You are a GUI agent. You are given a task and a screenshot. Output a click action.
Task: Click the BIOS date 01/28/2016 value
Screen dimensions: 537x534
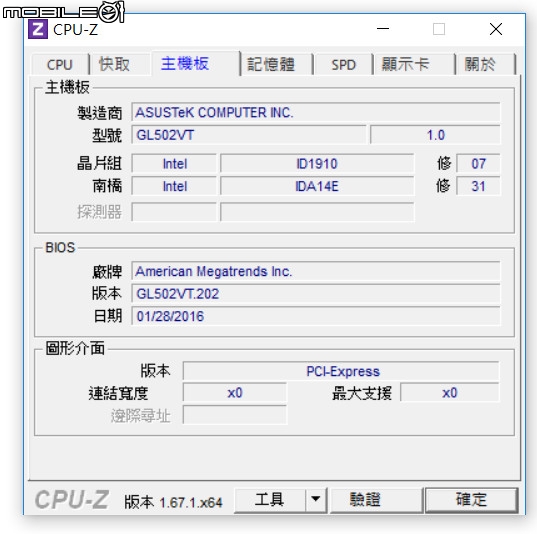[316, 316]
